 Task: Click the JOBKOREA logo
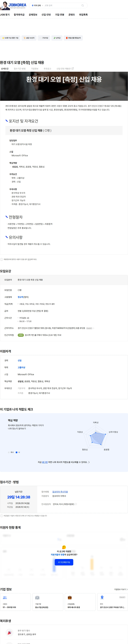[17, 5]
